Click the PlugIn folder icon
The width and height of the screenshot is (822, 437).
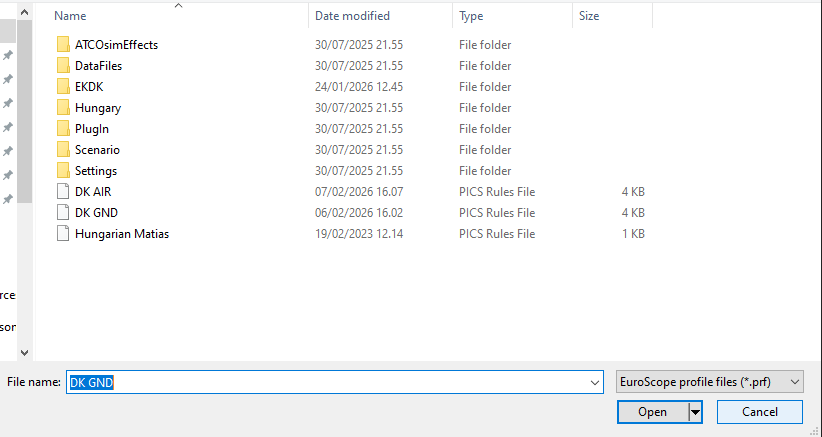coord(63,129)
